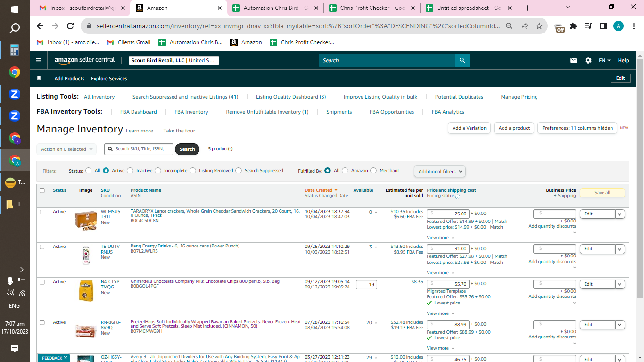Open a new browser tab with plus icon

pos(528,8)
